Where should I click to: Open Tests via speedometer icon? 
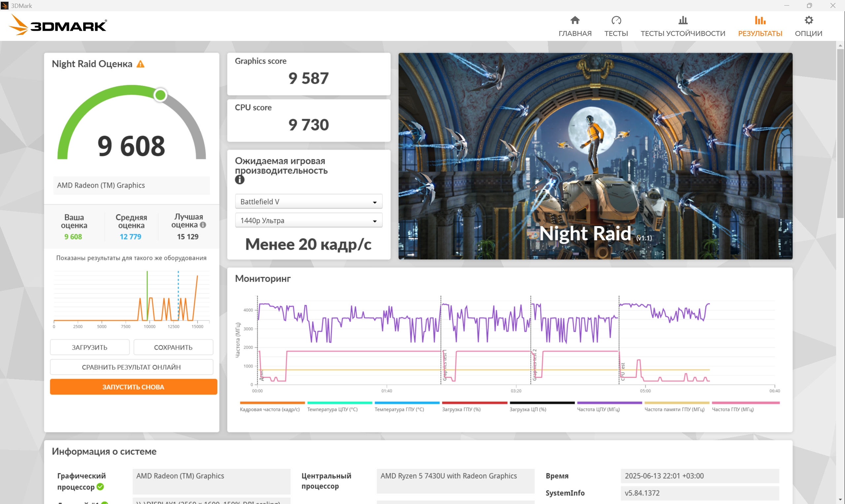[616, 20]
